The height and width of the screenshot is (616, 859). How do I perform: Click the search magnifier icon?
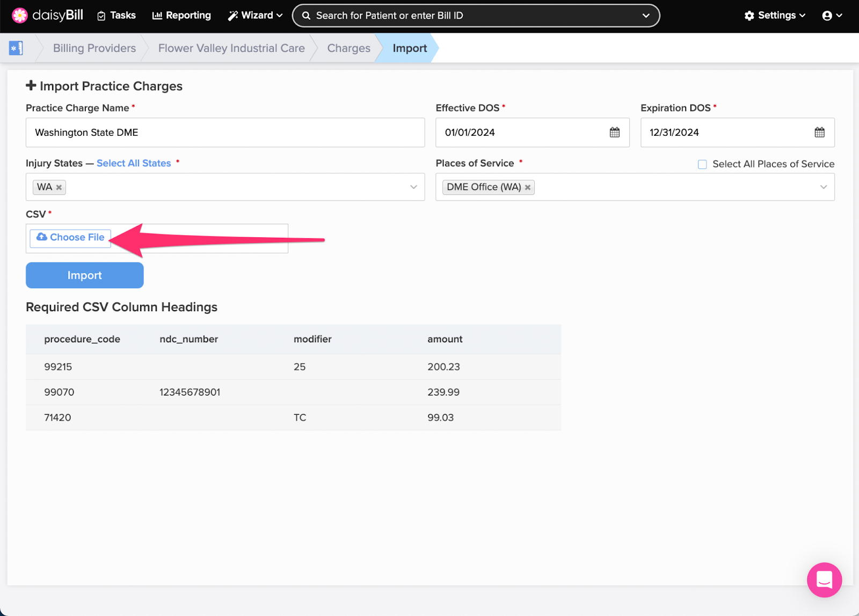click(306, 16)
